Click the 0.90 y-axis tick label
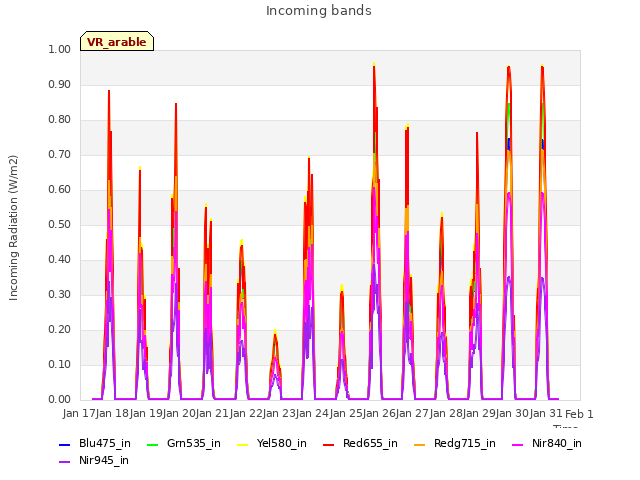The height and width of the screenshot is (480, 640). click(x=60, y=84)
